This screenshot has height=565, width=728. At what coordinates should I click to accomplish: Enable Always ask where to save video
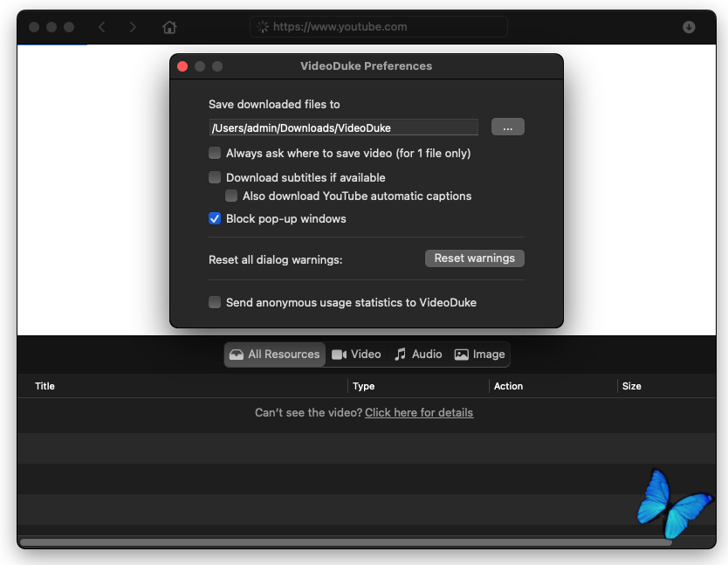coord(215,153)
